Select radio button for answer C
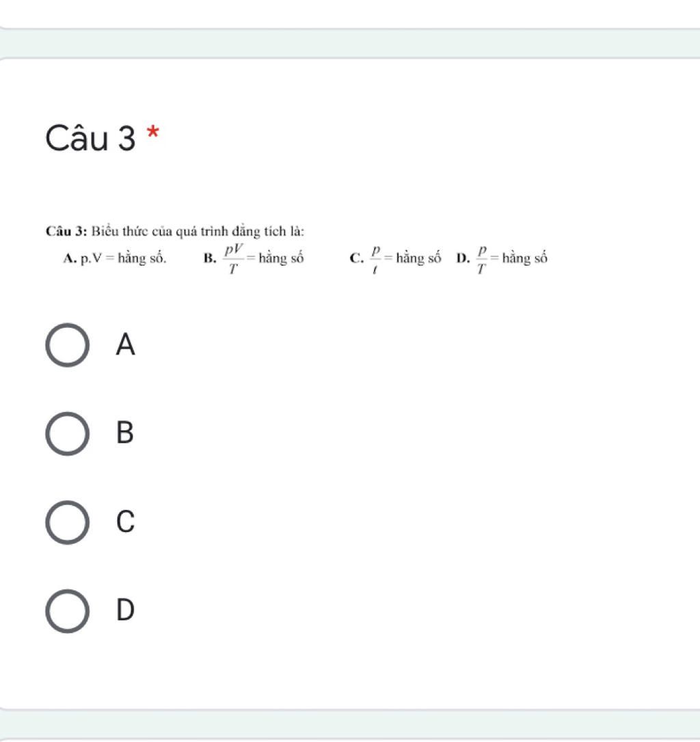This screenshot has width=700, height=742. [x=67, y=523]
